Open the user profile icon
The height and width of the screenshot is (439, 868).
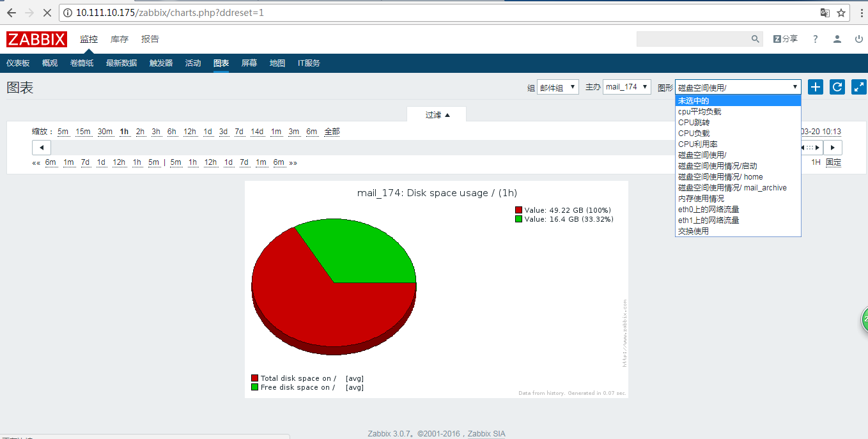(x=837, y=39)
